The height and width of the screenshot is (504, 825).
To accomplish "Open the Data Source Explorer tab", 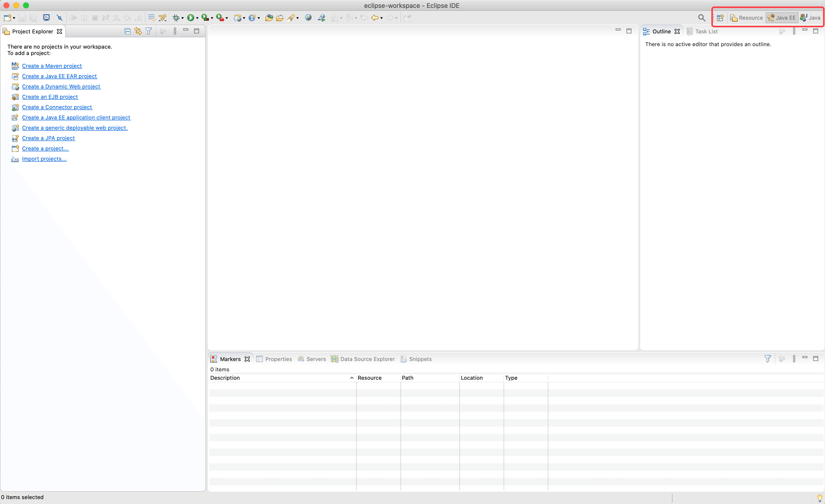I will (363, 359).
